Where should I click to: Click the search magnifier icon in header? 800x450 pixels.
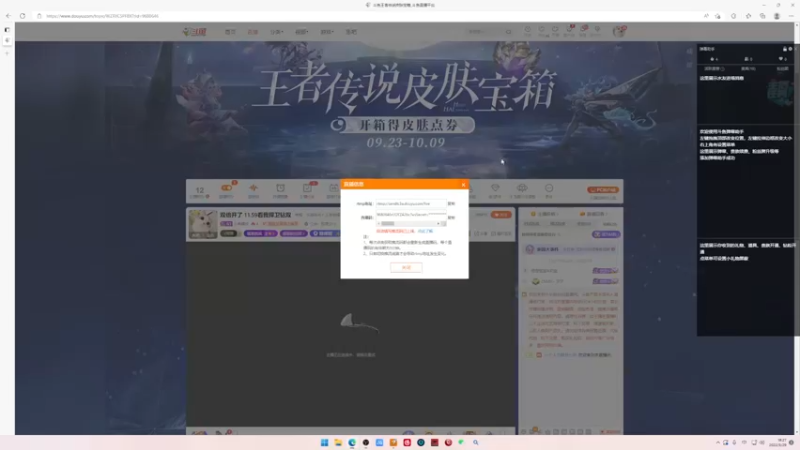click(508, 32)
